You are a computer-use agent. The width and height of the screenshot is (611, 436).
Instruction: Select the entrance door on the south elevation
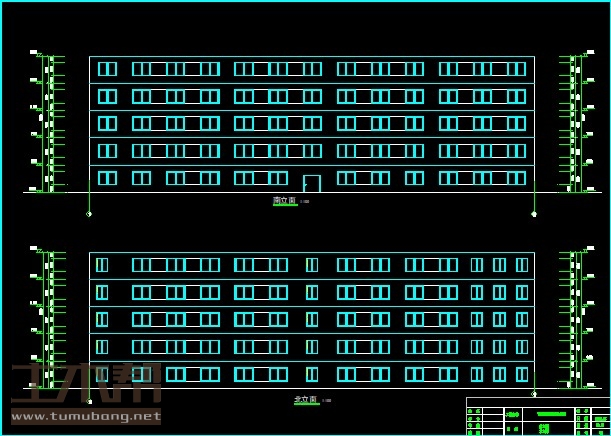point(312,183)
